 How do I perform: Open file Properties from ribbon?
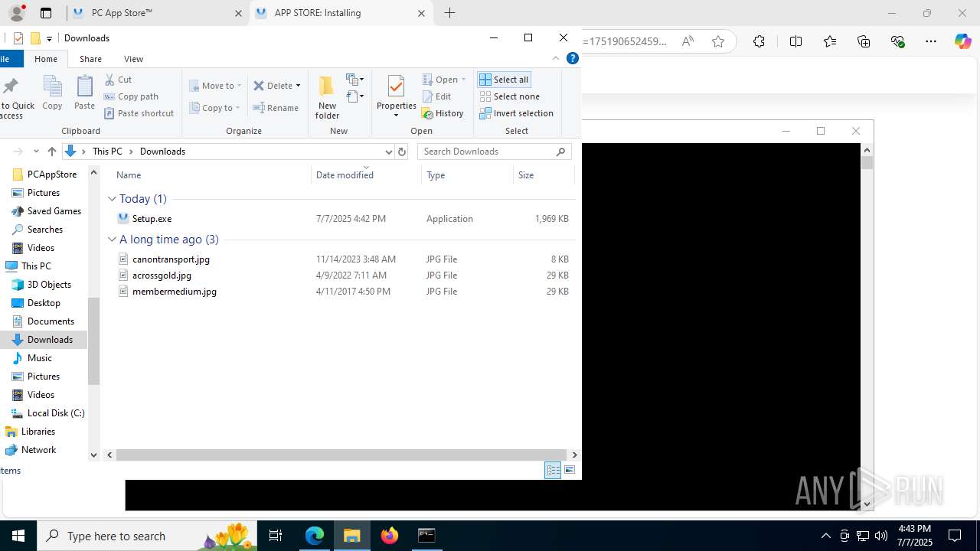(396, 96)
